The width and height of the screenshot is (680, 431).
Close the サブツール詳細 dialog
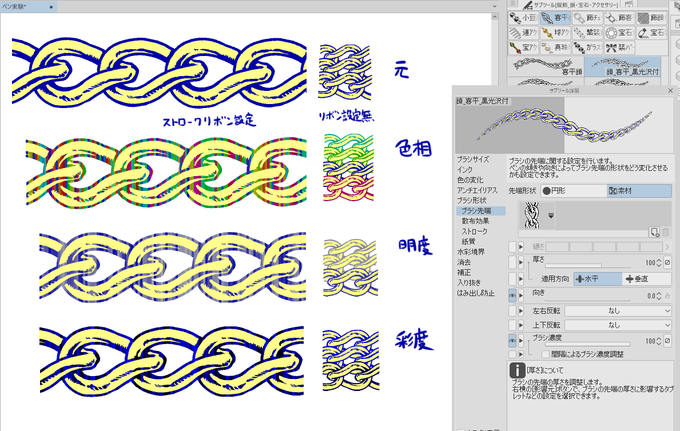[670, 90]
